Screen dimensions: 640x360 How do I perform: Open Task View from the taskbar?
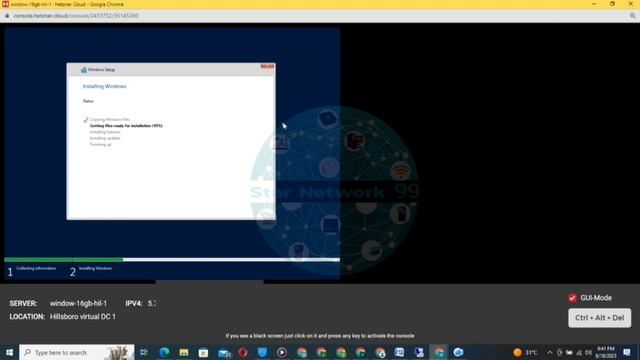click(x=144, y=352)
